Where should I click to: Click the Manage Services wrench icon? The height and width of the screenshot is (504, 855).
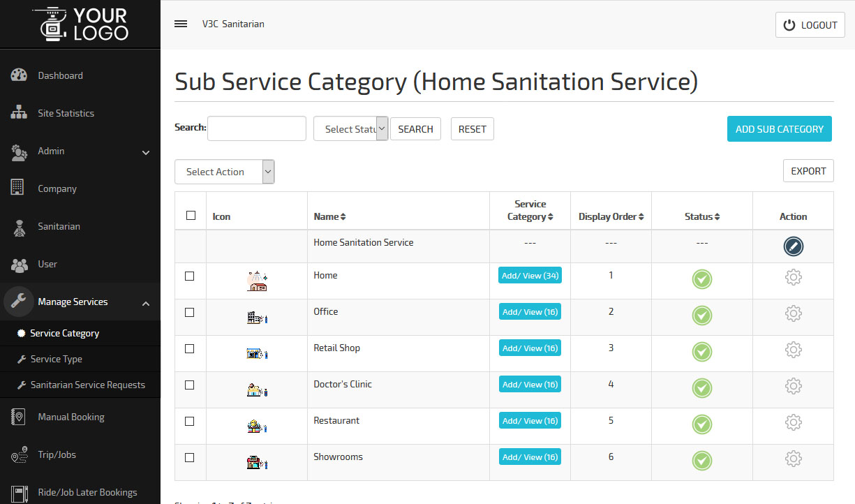click(19, 302)
